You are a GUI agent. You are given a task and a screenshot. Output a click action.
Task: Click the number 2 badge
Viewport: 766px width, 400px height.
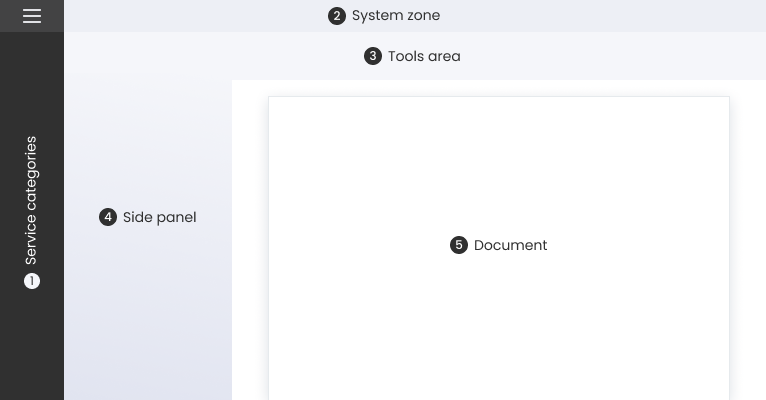pos(337,16)
